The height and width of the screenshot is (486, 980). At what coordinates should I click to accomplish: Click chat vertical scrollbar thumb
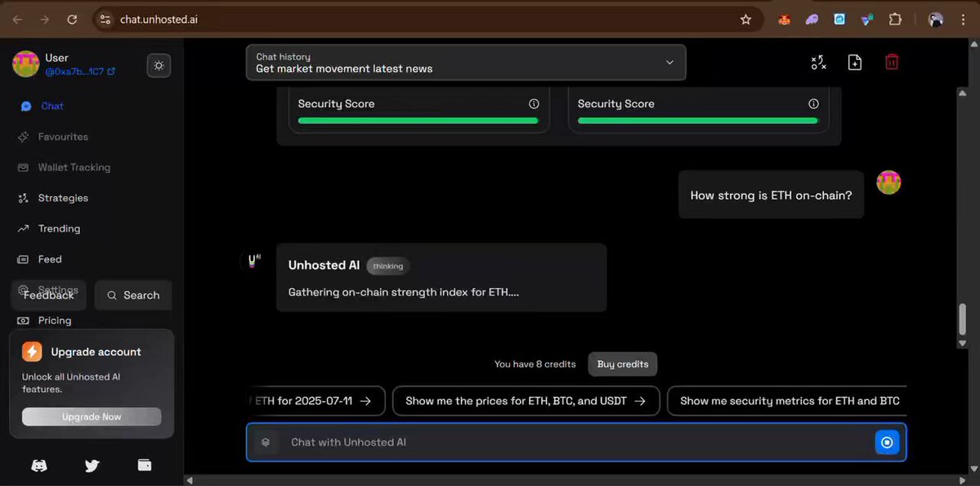click(963, 320)
